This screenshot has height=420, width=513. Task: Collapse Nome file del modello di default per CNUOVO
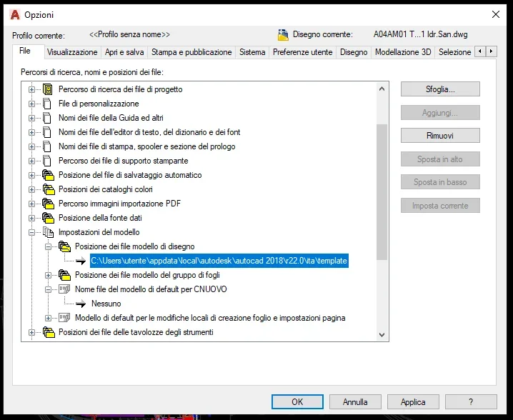[48, 289]
